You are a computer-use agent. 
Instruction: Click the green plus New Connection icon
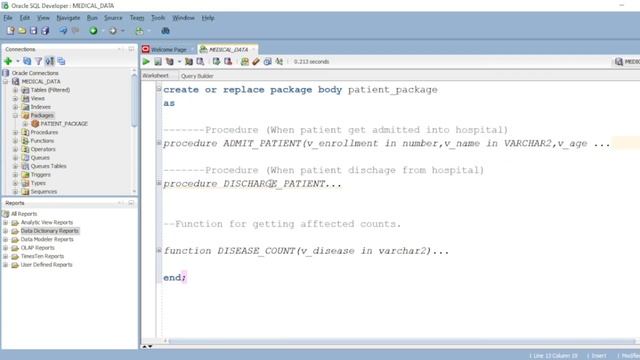coord(8,61)
